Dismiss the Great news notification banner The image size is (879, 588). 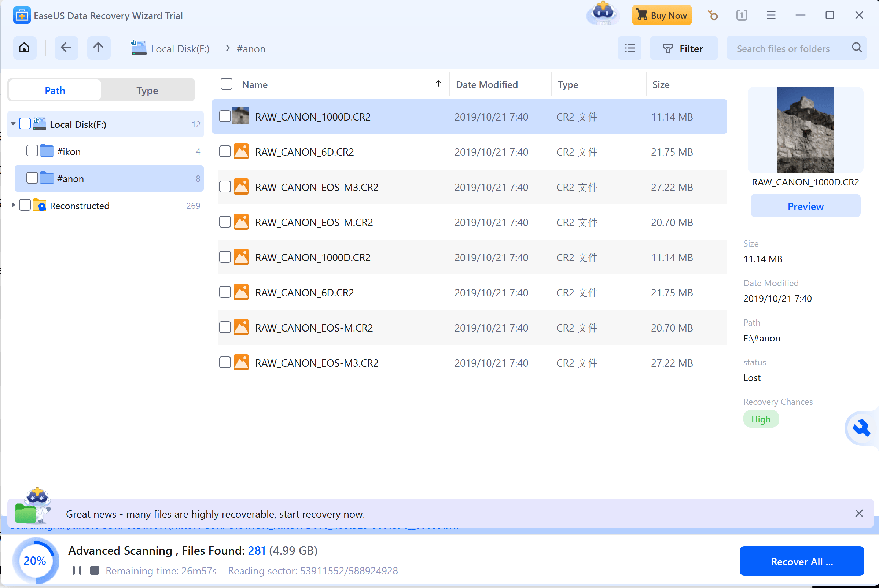tap(859, 513)
